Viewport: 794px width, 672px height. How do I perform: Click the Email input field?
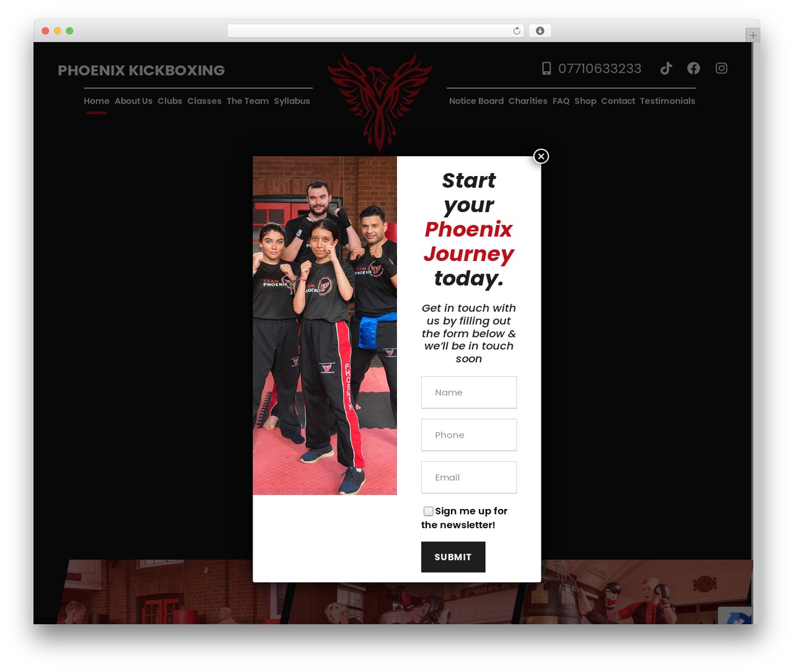469,477
